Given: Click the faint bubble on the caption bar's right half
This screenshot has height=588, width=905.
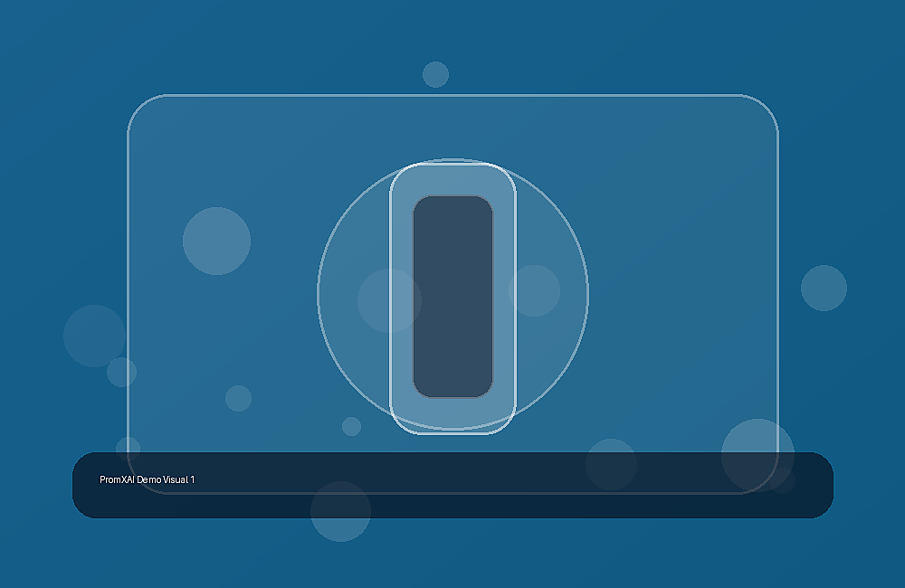Looking at the screenshot, I should click(x=611, y=464).
